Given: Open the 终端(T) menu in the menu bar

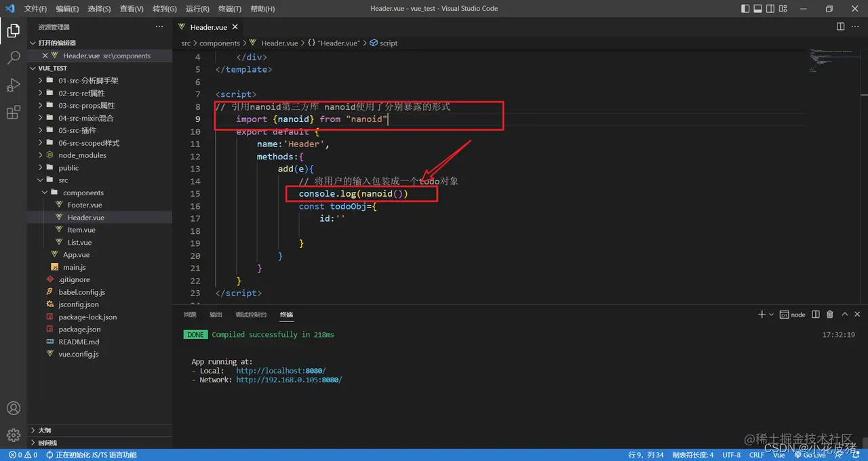Looking at the screenshot, I should pos(229,9).
